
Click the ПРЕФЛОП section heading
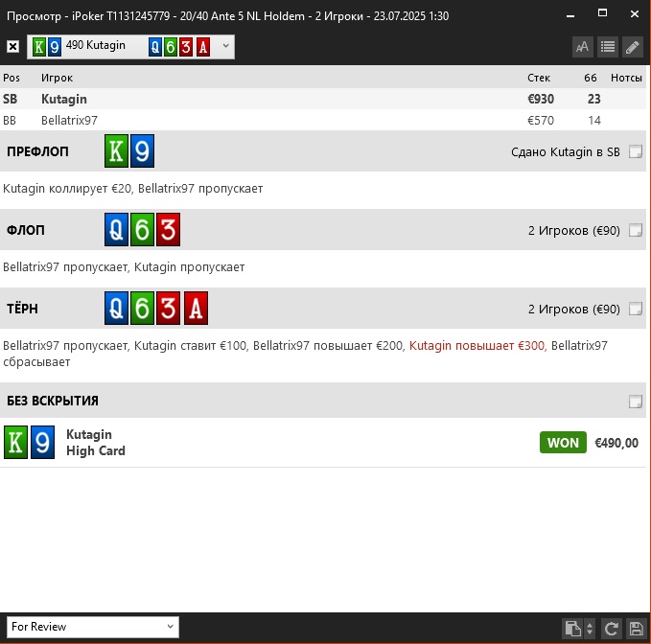point(37,151)
